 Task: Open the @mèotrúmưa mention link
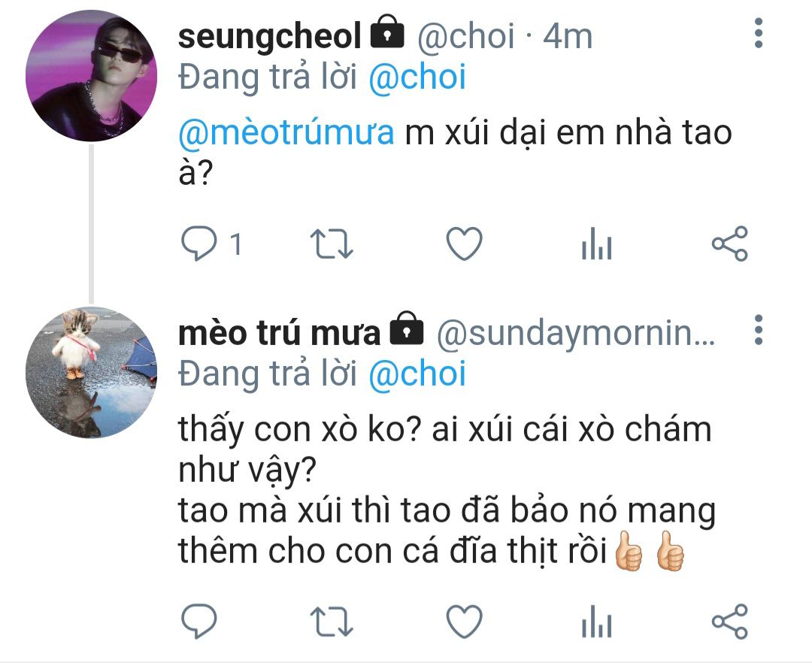286,132
